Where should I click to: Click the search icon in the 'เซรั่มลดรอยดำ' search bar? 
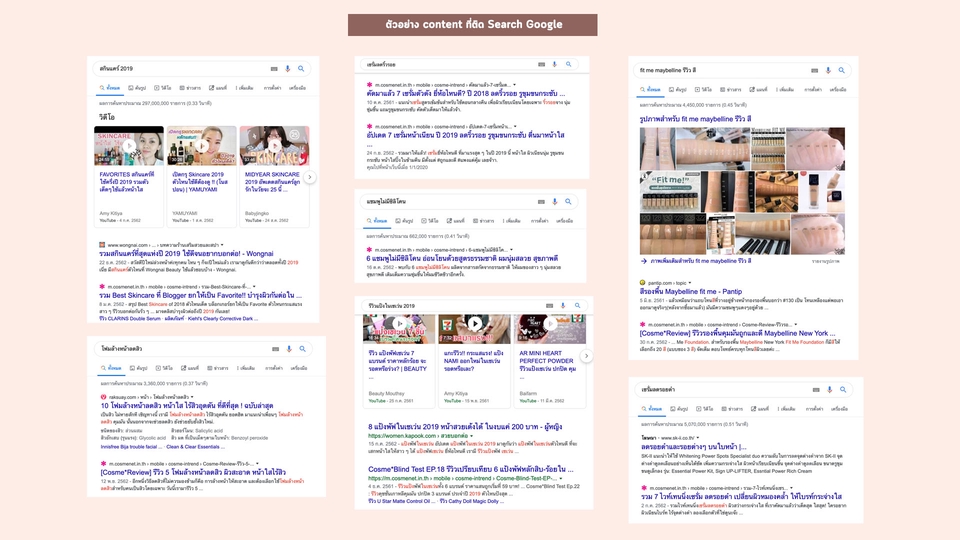(843, 389)
